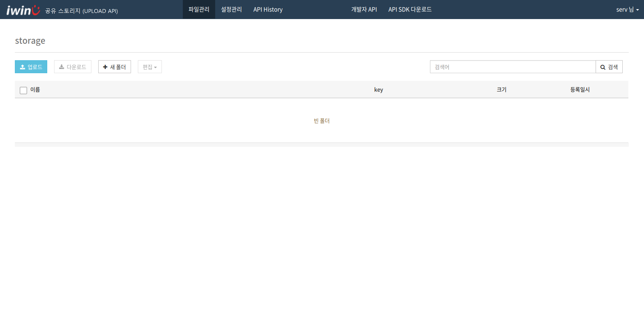Screen dimensions: 644x311
Task: Click the magnifier search icon
Action: pos(602,67)
